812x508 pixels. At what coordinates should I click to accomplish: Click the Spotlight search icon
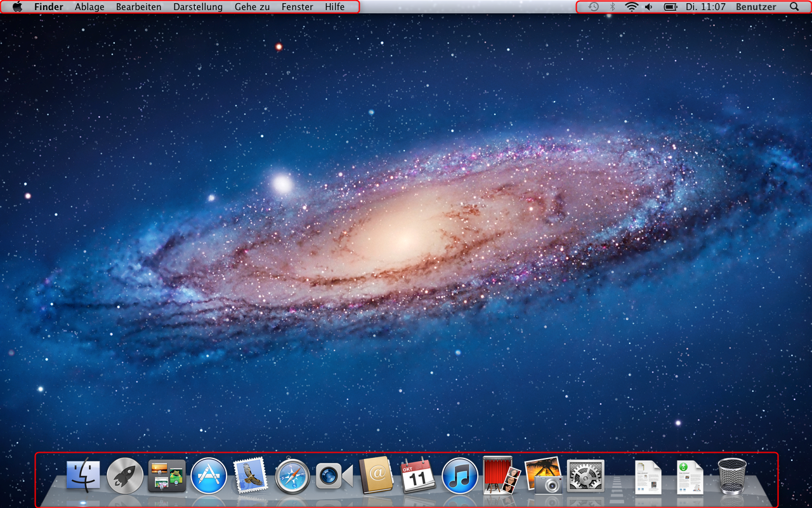tap(794, 6)
